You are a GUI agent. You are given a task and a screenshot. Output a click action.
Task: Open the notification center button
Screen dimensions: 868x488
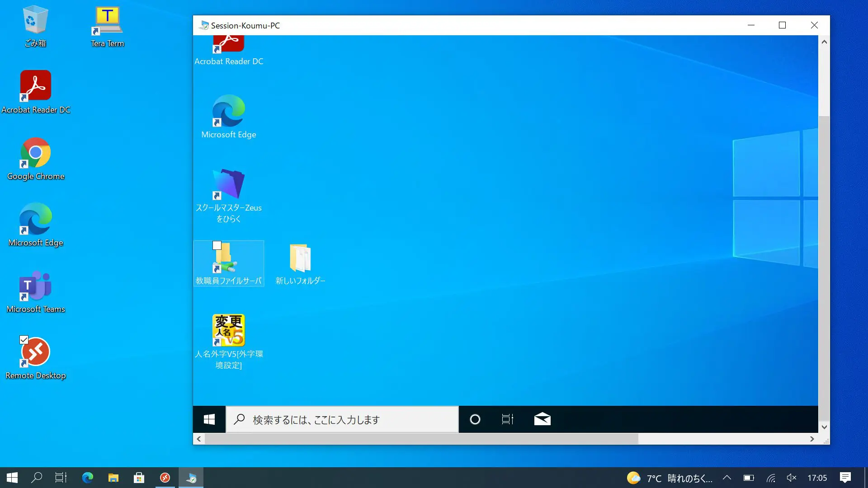click(845, 478)
